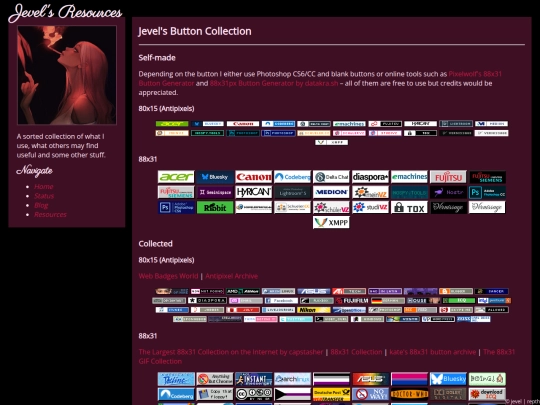This screenshot has height=405, width=540.
Task: Visit the Antipixel Archive link
Action: click(x=231, y=276)
